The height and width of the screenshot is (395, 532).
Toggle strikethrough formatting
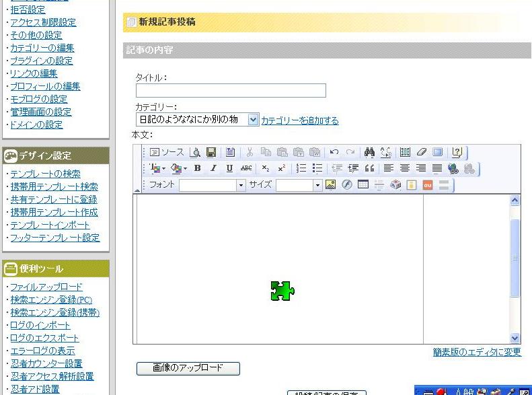pyautogui.click(x=246, y=168)
